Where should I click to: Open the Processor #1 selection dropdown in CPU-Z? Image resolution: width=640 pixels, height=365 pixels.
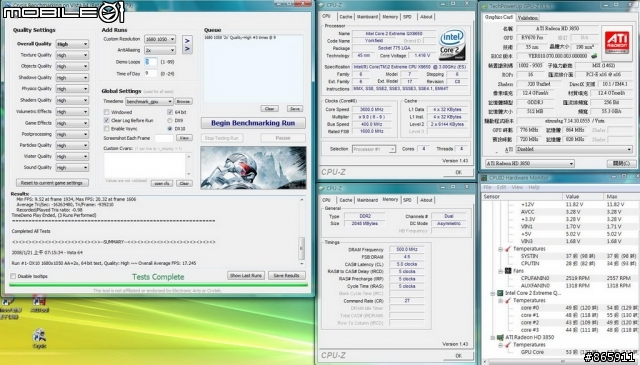(373, 149)
